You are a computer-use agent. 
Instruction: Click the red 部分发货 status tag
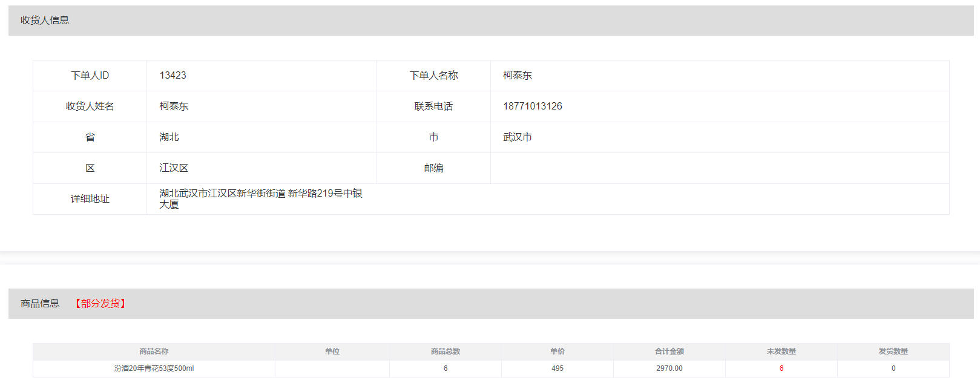click(x=100, y=304)
